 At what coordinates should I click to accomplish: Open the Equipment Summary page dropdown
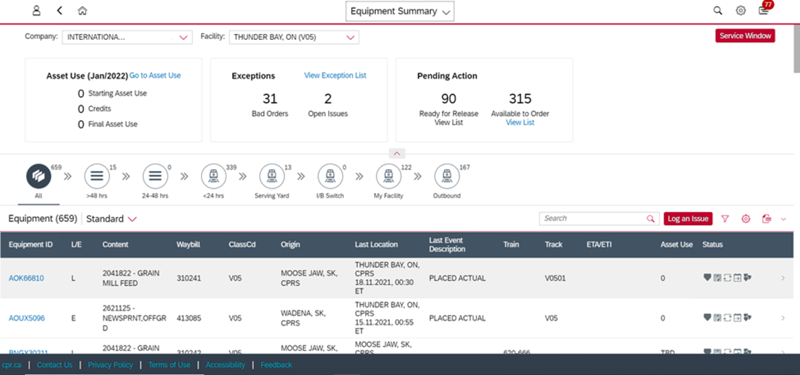click(400, 11)
